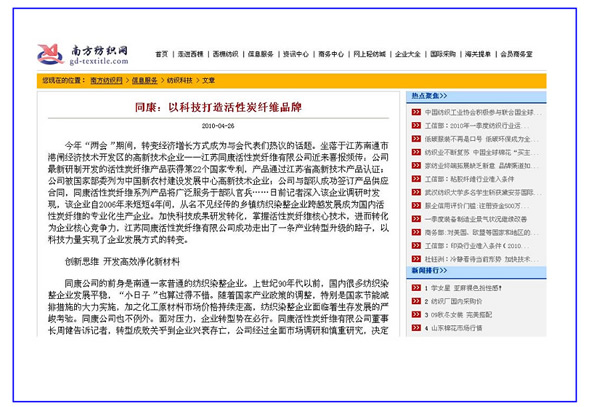This screenshot has width=600, height=407.
Task: Click red arrow icon beside 中国纺织工业协会 headline
Action: [415, 114]
